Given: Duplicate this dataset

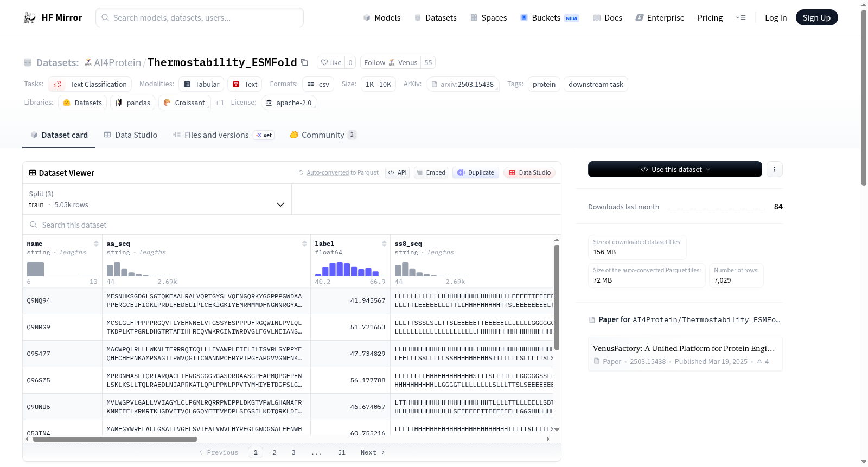Looking at the screenshot, I should 476,173.
